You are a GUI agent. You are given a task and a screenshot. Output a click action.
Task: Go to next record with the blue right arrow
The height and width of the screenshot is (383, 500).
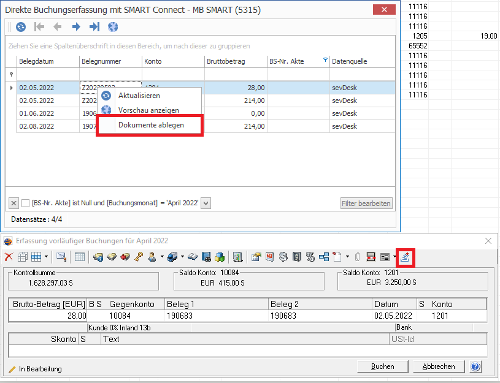[76, 27]
